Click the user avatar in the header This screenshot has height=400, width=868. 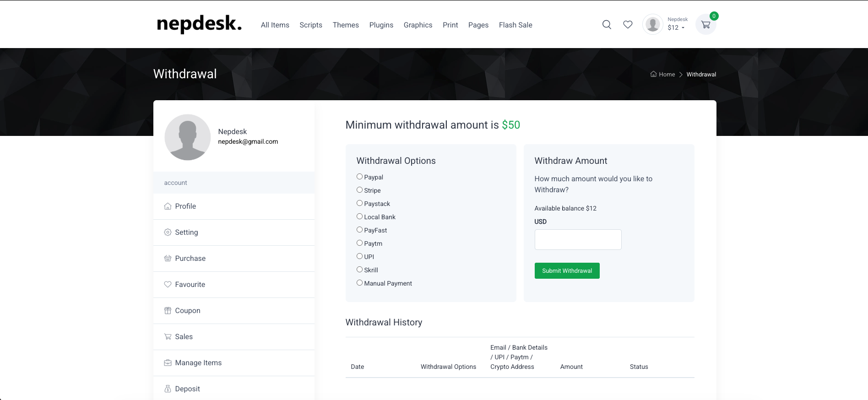coord(652,24)
